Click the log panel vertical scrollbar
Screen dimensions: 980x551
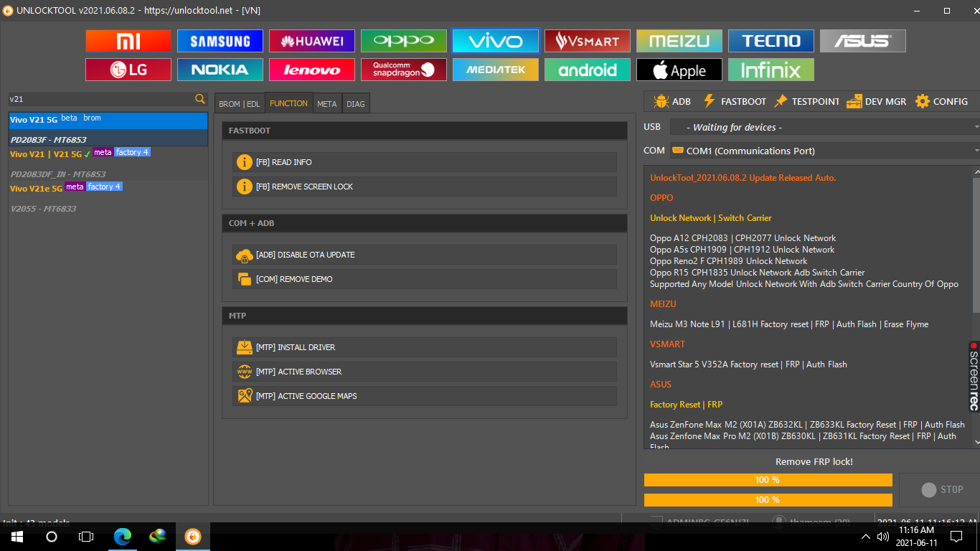pos(976,244)
